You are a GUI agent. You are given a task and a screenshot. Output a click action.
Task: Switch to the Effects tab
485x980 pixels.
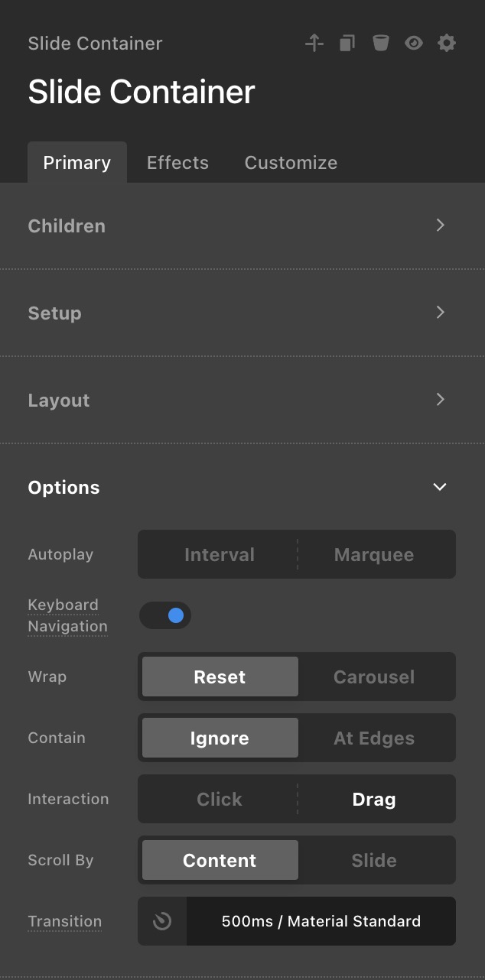click(x=177, y=163)
